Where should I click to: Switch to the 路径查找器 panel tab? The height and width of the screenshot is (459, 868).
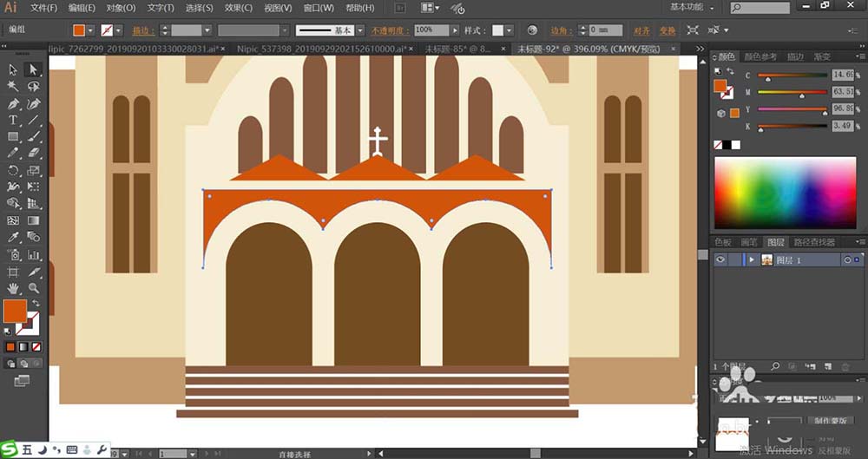814,242
